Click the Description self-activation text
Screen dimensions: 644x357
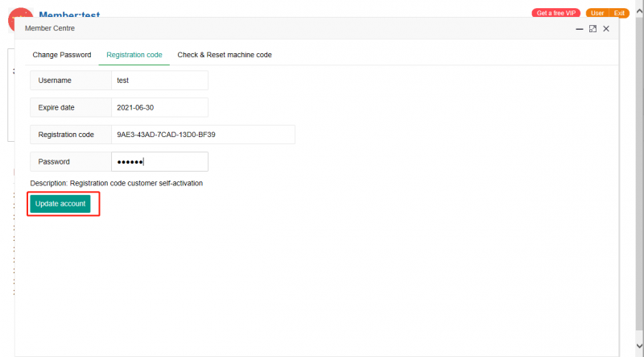[x=117, y=183]
